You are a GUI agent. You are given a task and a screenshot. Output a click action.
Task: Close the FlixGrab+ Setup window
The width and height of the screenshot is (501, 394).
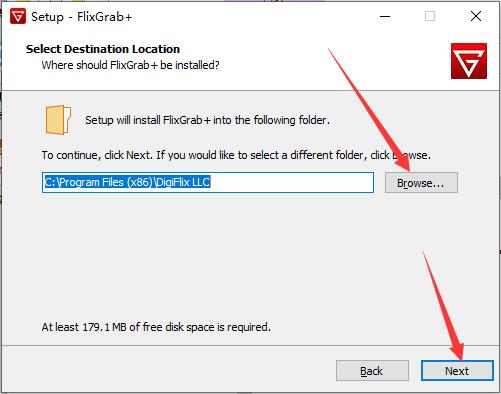click(x=476, y=16)
